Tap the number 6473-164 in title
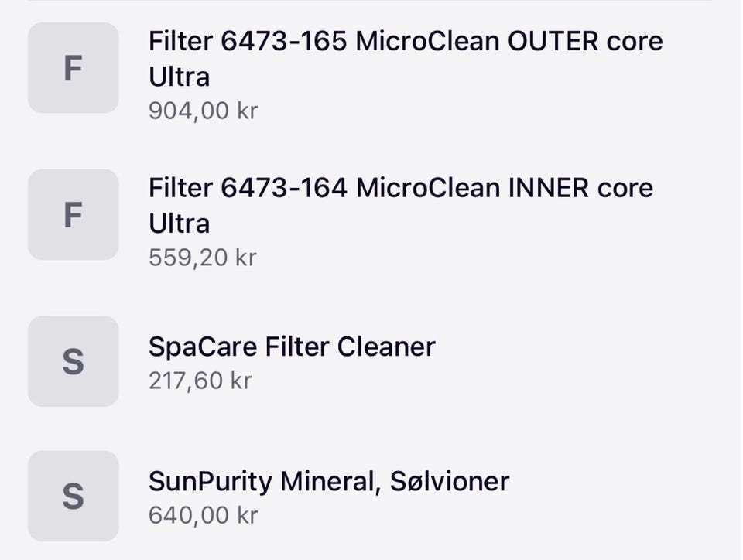The image size is (743, 560). (x=284, y=188)
